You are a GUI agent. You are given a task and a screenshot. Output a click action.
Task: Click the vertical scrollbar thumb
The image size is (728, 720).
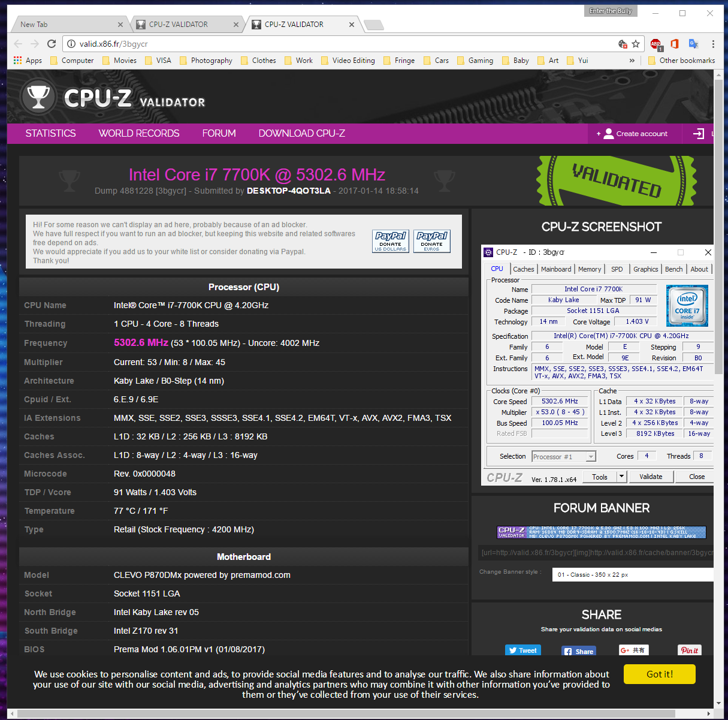[719, 227]
